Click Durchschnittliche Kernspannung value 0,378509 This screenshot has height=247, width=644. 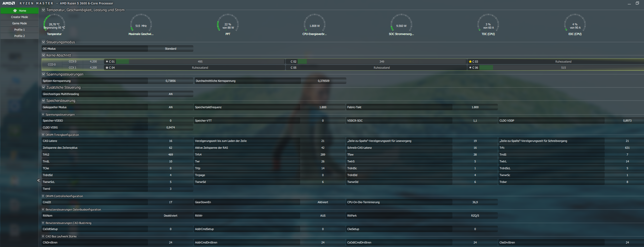pyautogui.click(x=324, y=81)
